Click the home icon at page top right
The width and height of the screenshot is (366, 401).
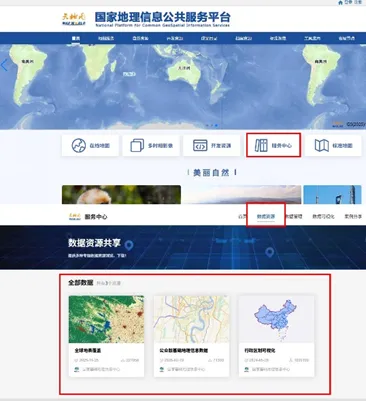[340, 3]
